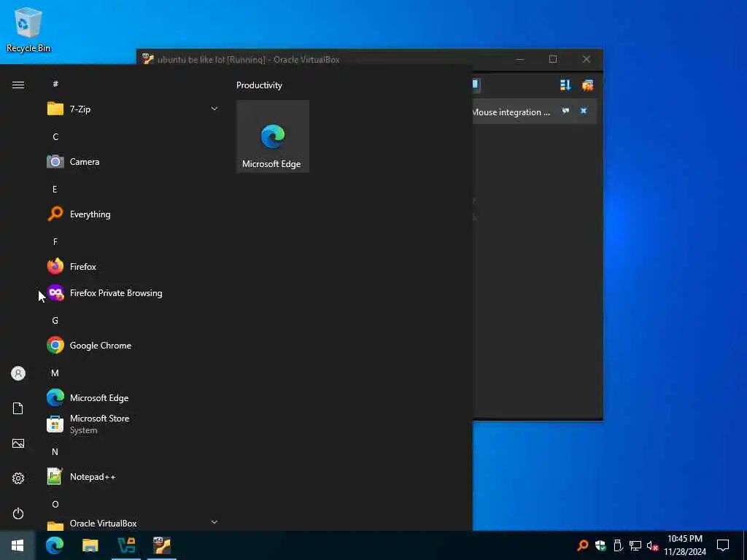Click the letter N section header
Image resolution: width=747 pixels, height=560 pixels.
click(x=55, y=452)
